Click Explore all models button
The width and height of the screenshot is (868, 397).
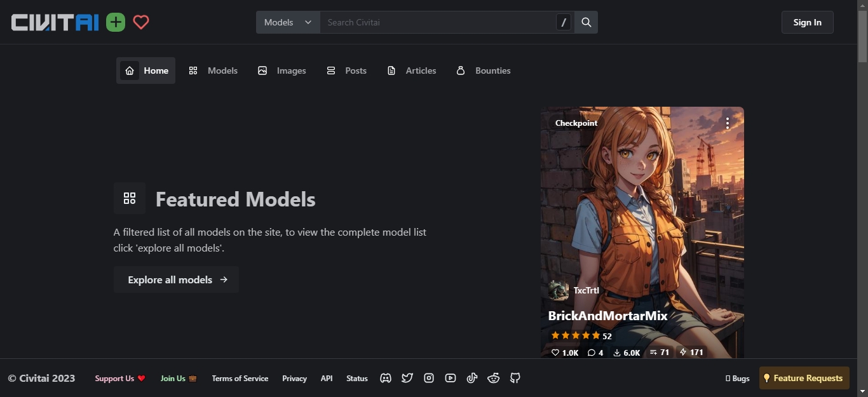pos(176,279)
